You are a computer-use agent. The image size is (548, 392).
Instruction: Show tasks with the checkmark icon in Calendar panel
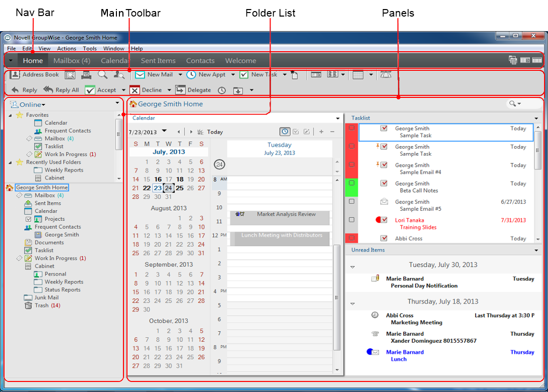(x=296, y=132)
